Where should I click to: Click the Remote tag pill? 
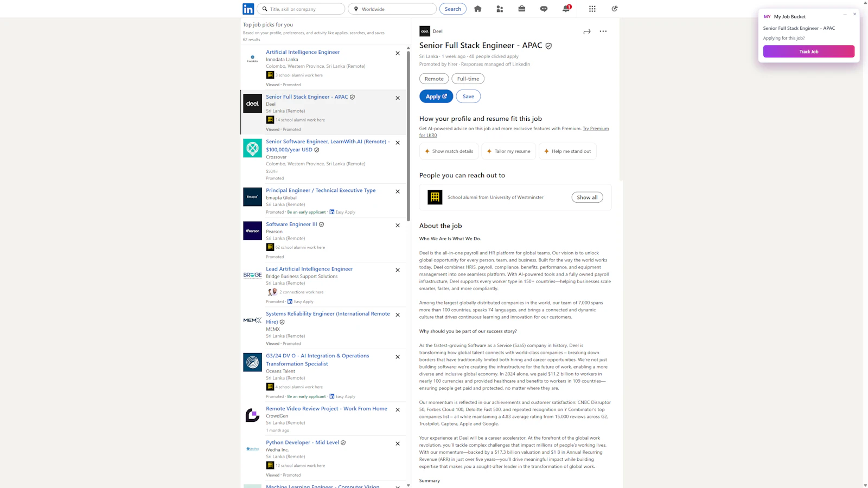(434, 79)
